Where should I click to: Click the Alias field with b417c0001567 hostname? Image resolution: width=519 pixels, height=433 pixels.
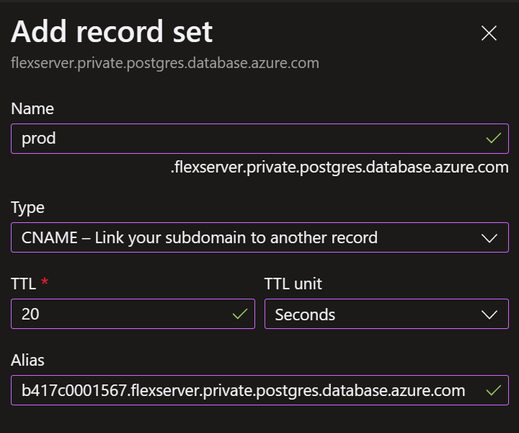tap(260, 390)
